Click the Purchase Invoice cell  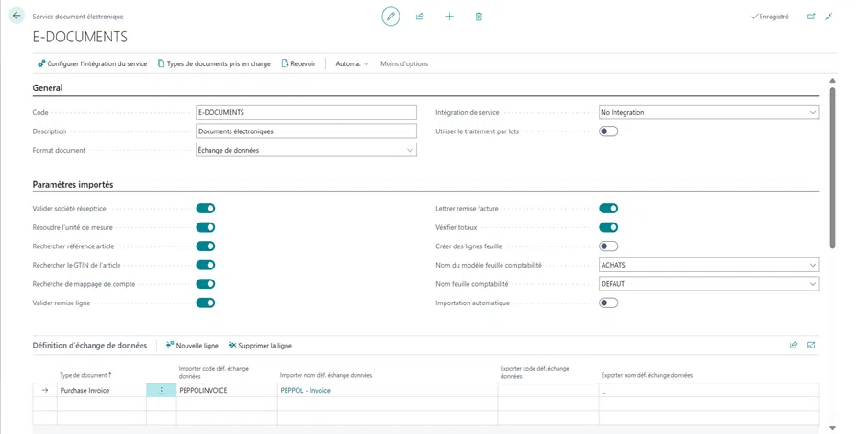point(101,390)
